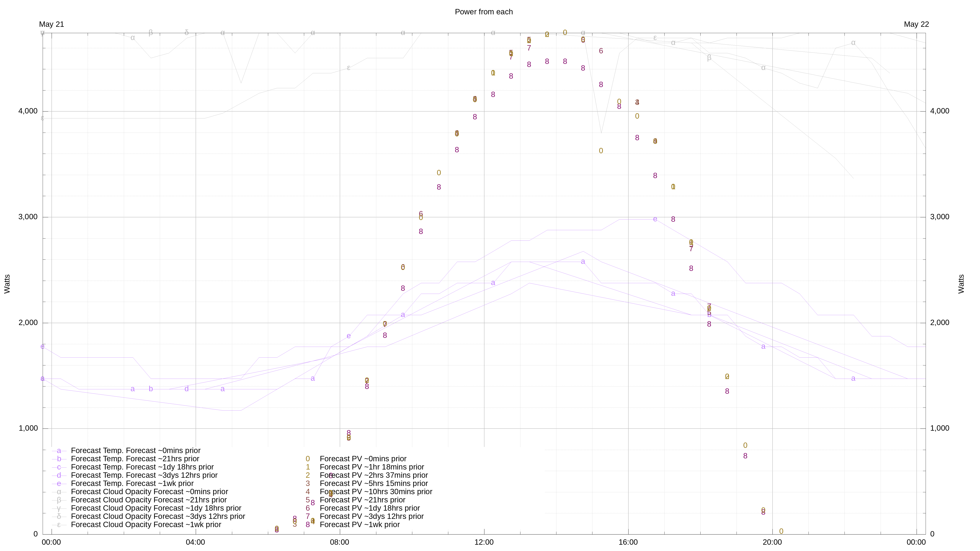Click legend marker 'e' for Temp ~1wk prior

pyautogui.click(x=59, y=484)
